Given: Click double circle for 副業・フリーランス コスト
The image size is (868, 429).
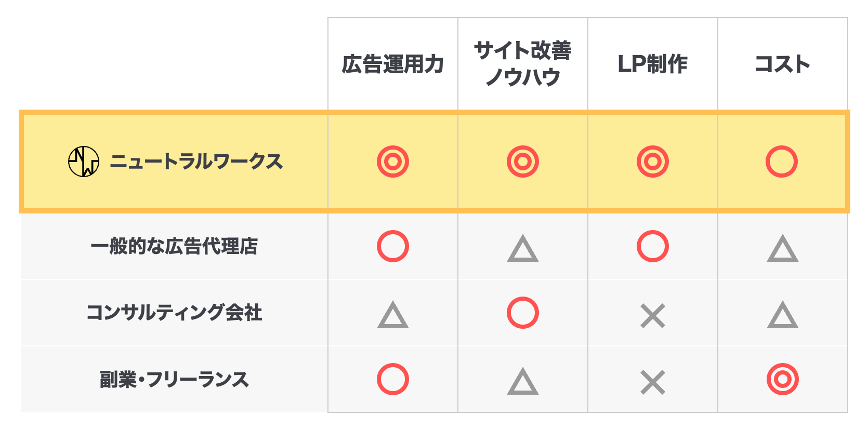Looking at the screenshot, I should click(783, 379).
